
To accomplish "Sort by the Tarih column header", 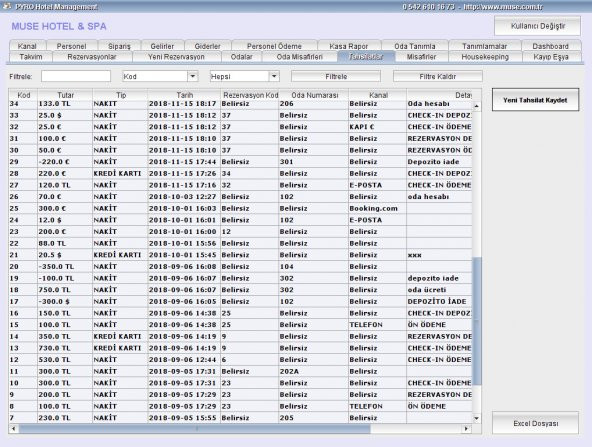I will coord(184,95).
